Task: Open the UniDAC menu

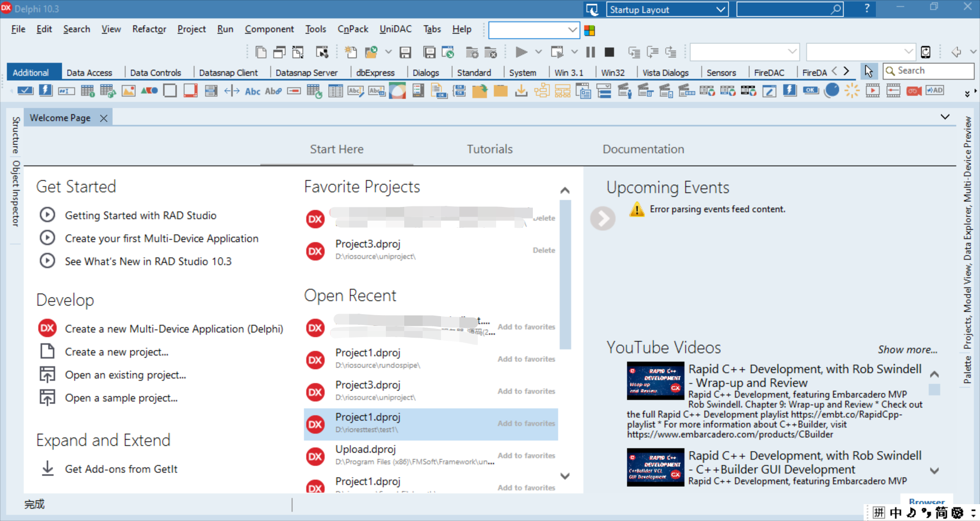Action: (396, 29)
